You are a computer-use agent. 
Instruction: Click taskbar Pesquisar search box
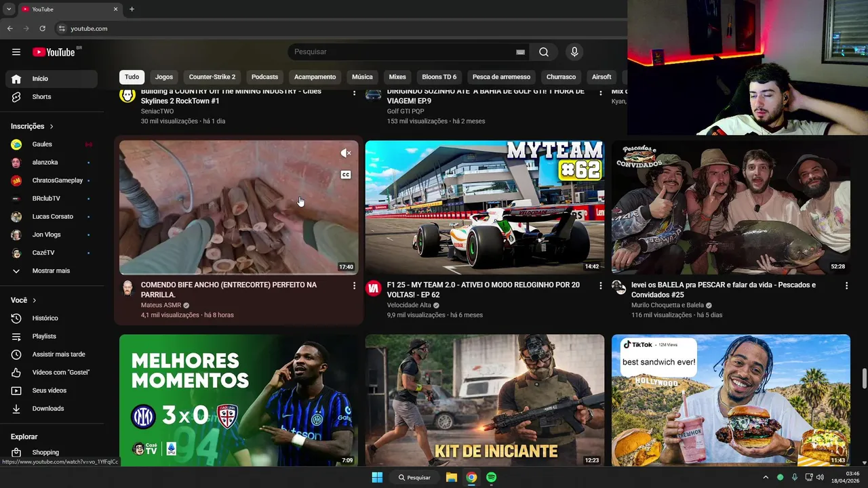pos(414,477)
